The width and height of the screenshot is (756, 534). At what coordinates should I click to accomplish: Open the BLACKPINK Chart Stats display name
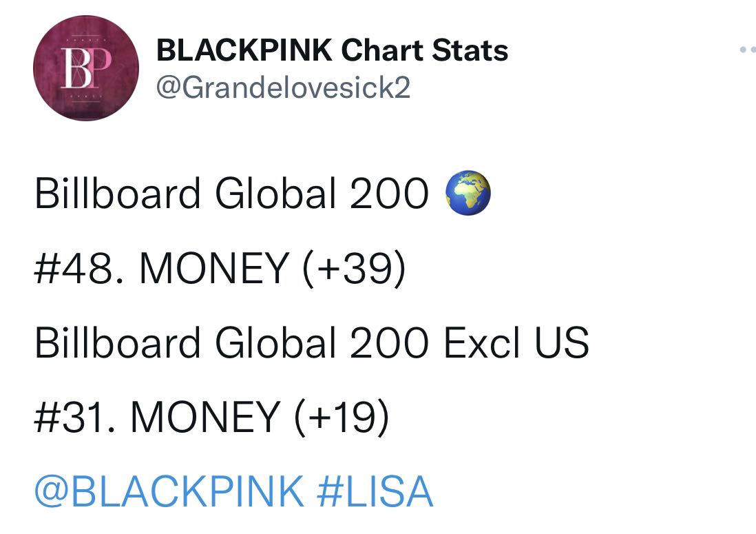coord(332,50)
